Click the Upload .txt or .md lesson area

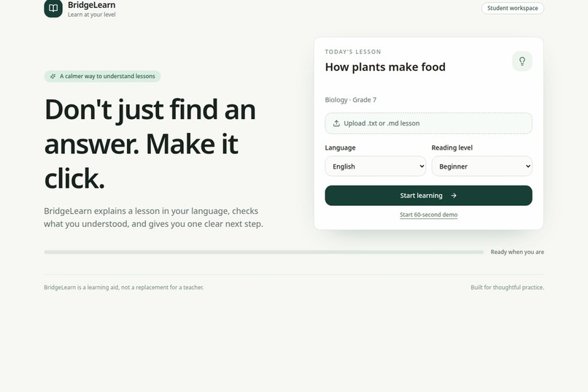[429, 123]
